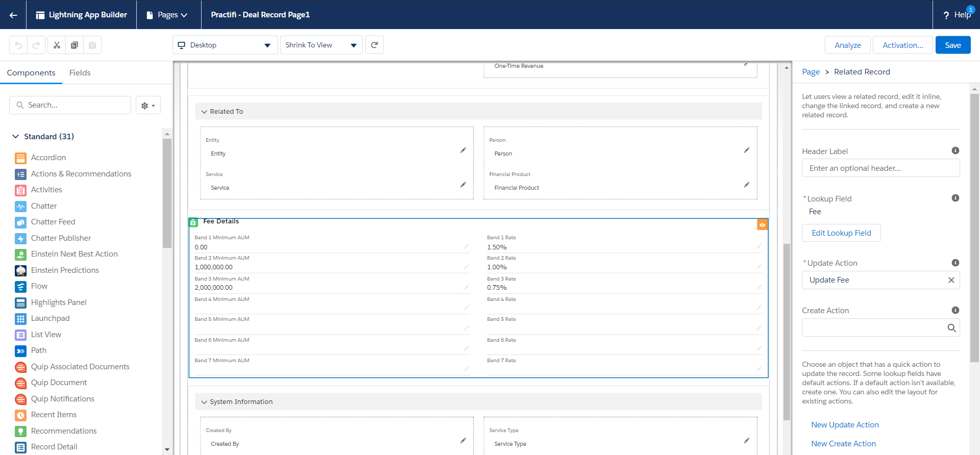Select the Flow component
This screenshot has height=455, width=980.
[x=39, y=286]
